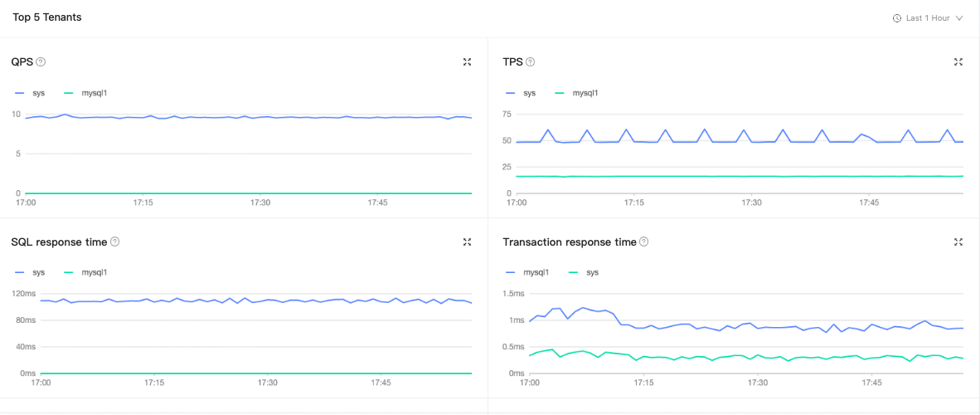Click the time range chevron arrow
The height and width of the screenshot is (415, 980).
(959, 18)
